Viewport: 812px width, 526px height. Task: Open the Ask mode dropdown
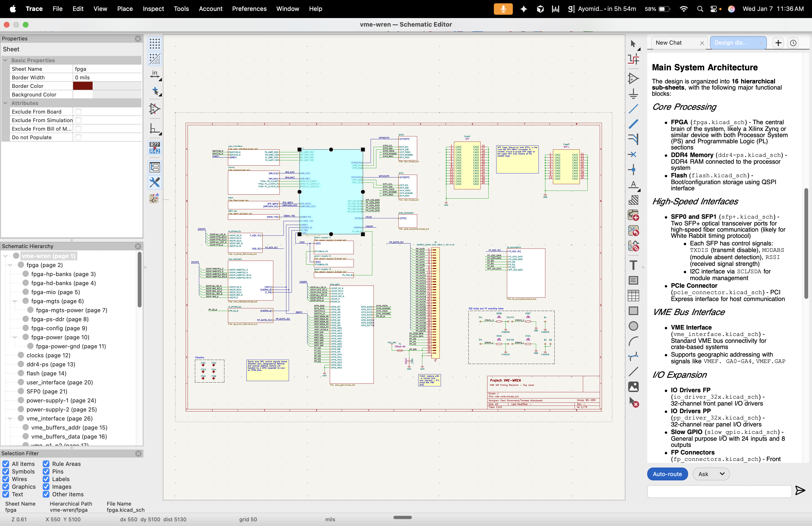[x=711, y=474]
